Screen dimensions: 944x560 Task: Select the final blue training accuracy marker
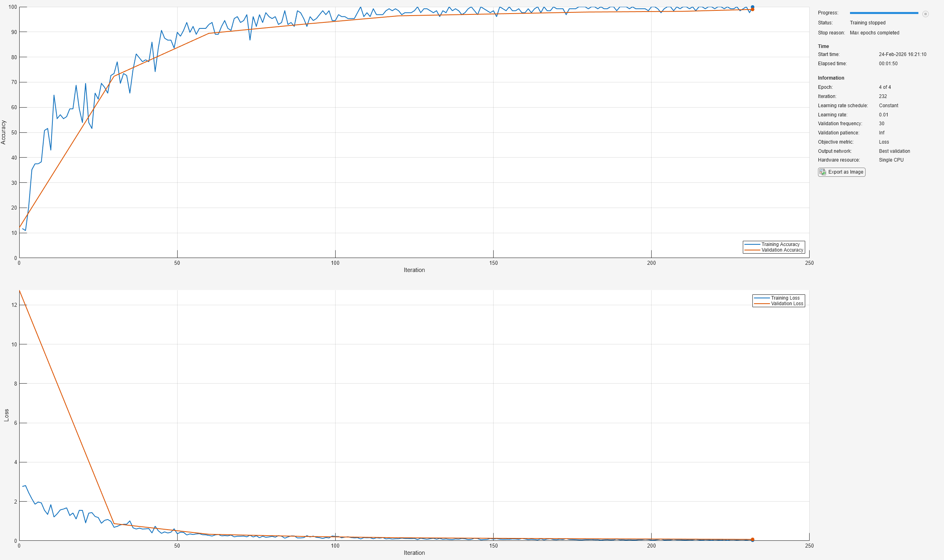(x=752, y=7)
